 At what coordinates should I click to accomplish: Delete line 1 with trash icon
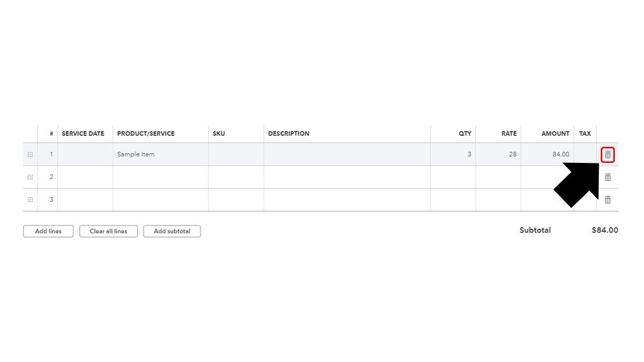coord(607,155)
